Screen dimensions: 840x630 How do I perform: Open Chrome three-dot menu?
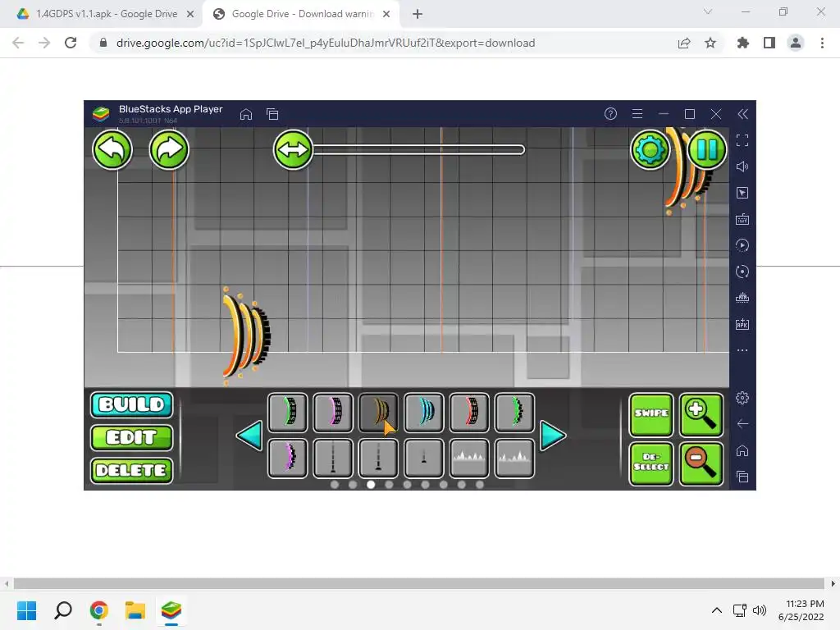(x=822, y=43)
